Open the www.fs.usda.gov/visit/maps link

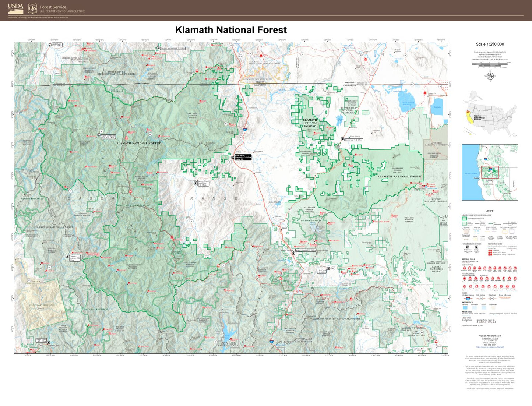[490, 362]
